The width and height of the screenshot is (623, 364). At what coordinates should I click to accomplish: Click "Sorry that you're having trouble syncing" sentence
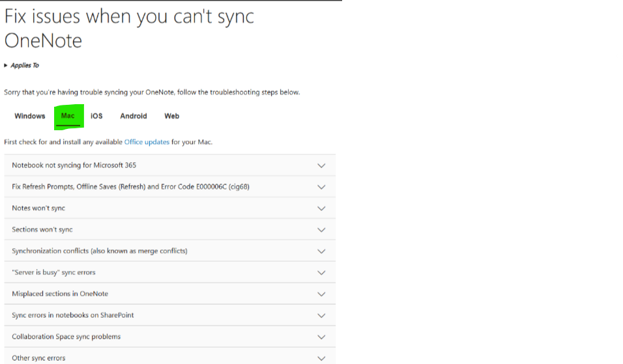pyautogui.click(x=152, y=92)
